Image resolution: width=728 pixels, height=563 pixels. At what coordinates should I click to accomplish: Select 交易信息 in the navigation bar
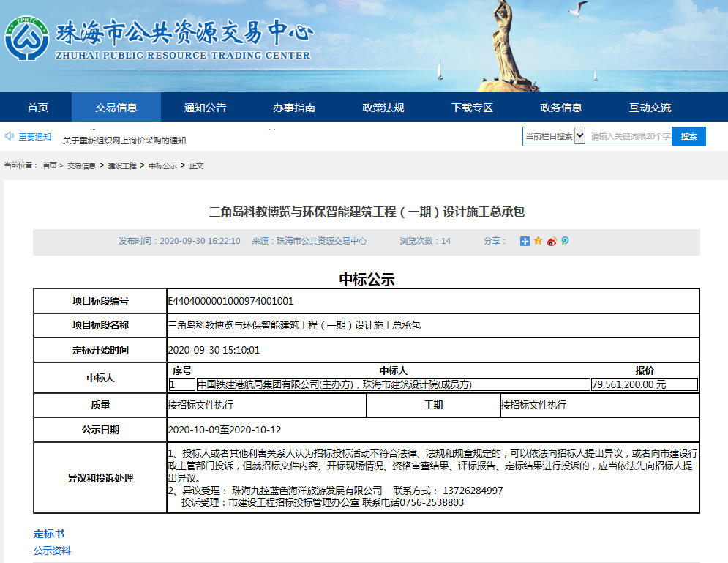tap(116, 108)
